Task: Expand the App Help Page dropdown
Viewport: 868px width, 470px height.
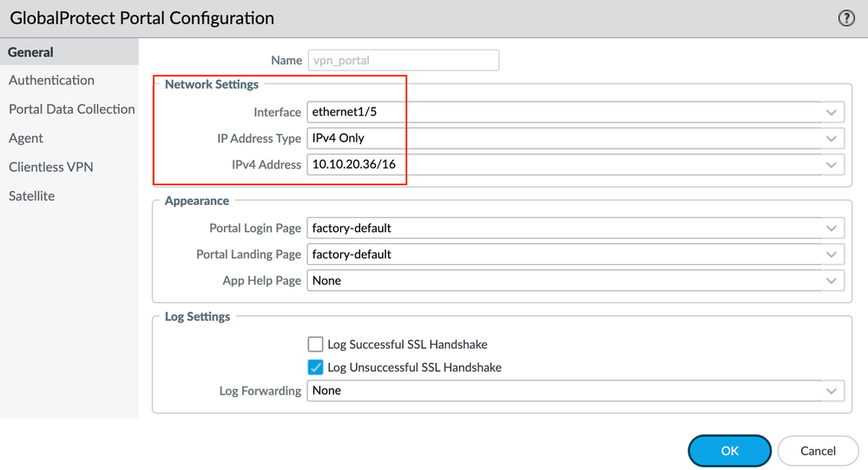Action: (832, 281)
